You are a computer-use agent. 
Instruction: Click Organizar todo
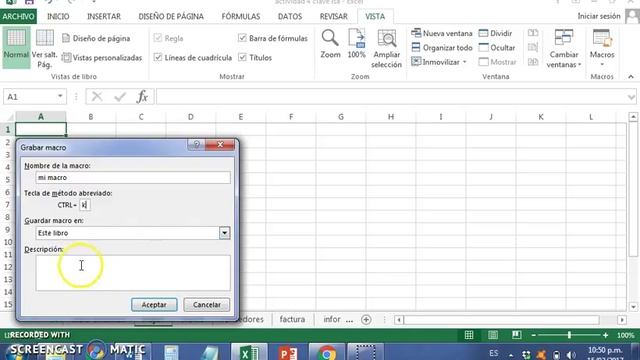pos(442,47)
